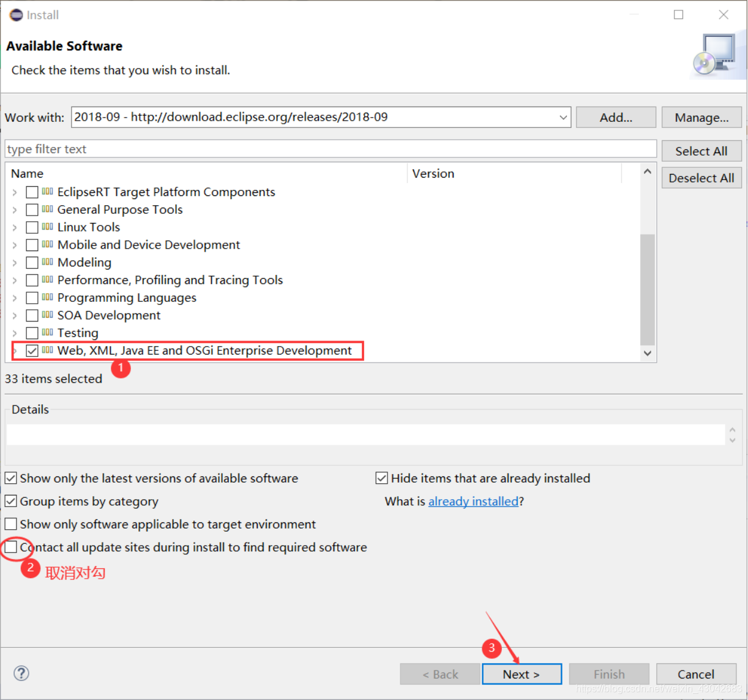Check the Modeling checkbox

32,263
